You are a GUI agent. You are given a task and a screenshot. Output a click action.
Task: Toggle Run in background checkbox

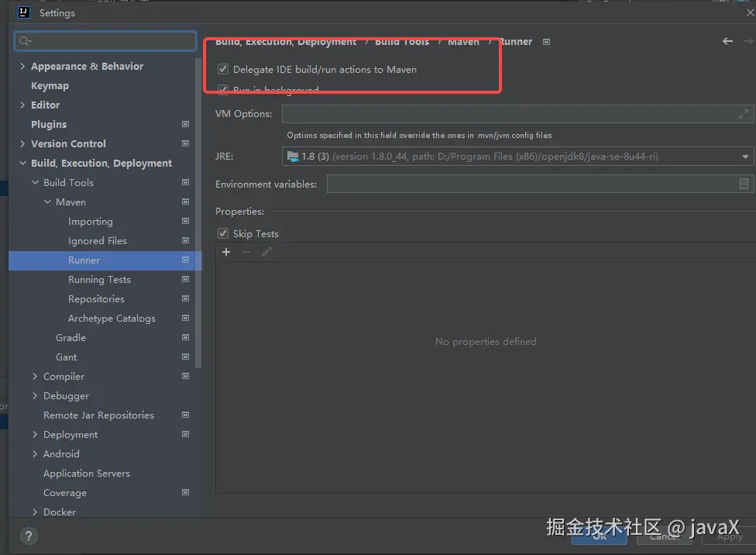223,90
